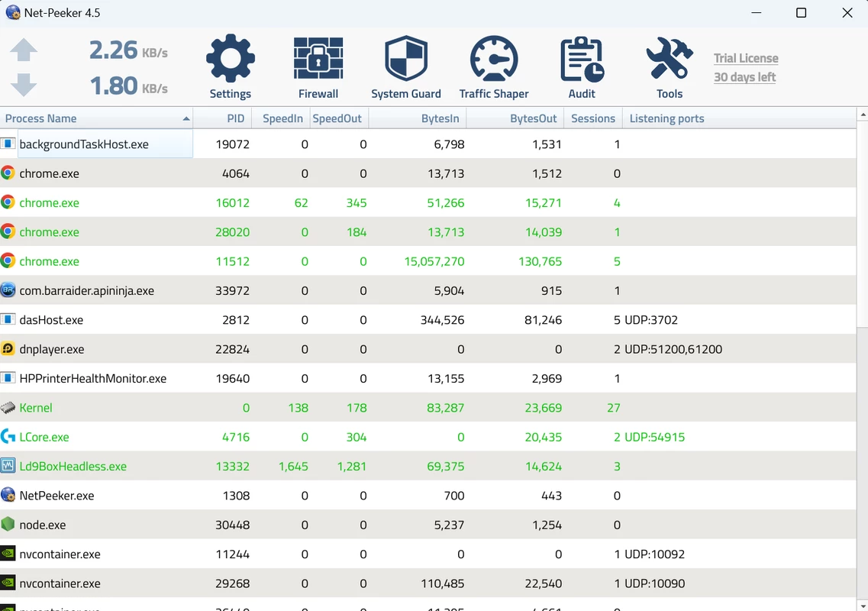Open the Audit clipboard icon
Viewport: 868px width, 611px height.
(x=582, y=60)
